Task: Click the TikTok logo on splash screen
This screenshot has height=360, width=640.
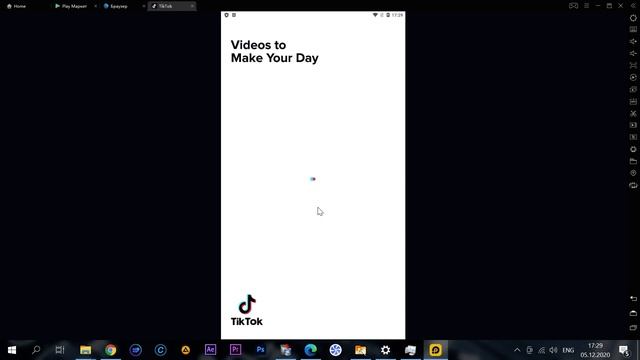Action: click(x=247, y=310)
